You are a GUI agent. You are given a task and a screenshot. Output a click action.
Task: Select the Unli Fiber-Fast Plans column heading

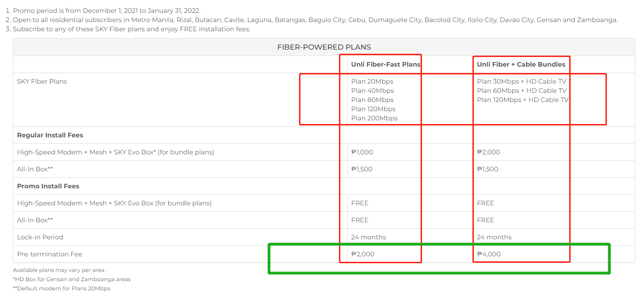pos(386,64)
